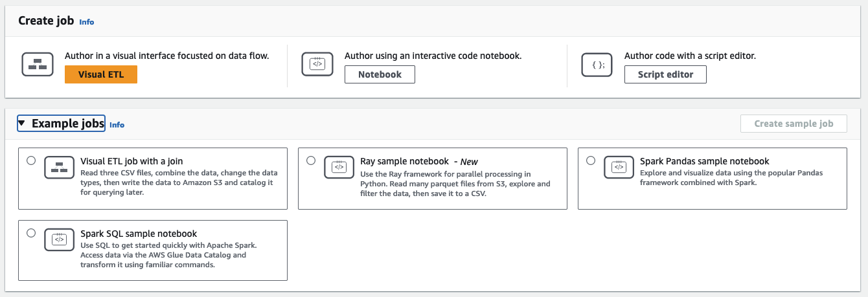Select the Visual ETL job with a join radio button
The height and width of the screenshot is (297, 868).
tap(31, 161)
